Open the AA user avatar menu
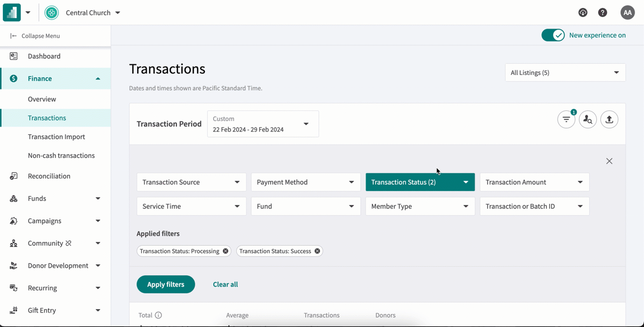 pos(627,12)
